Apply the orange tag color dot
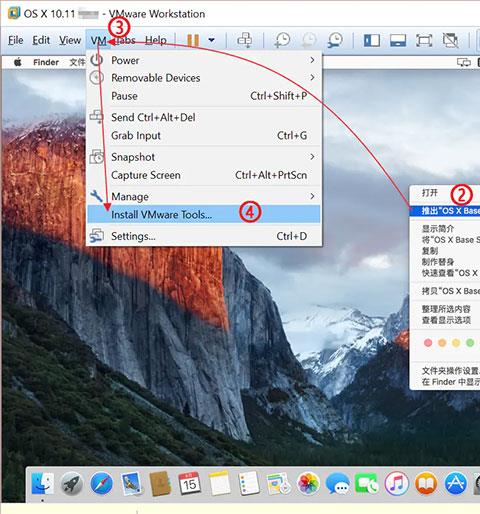The image size is (480, 514). [x=442, y=343]
